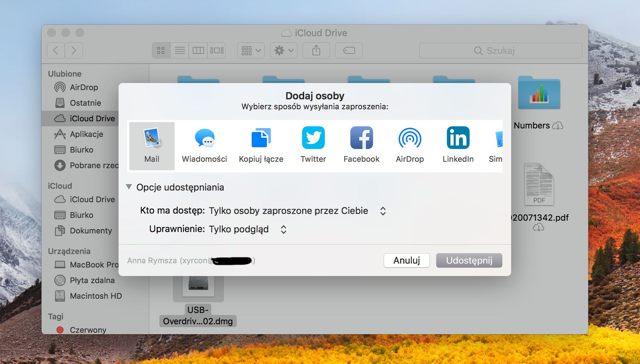Open the Kto ma dostęp dropdown
640x364 pixels.
click(297, 211)
